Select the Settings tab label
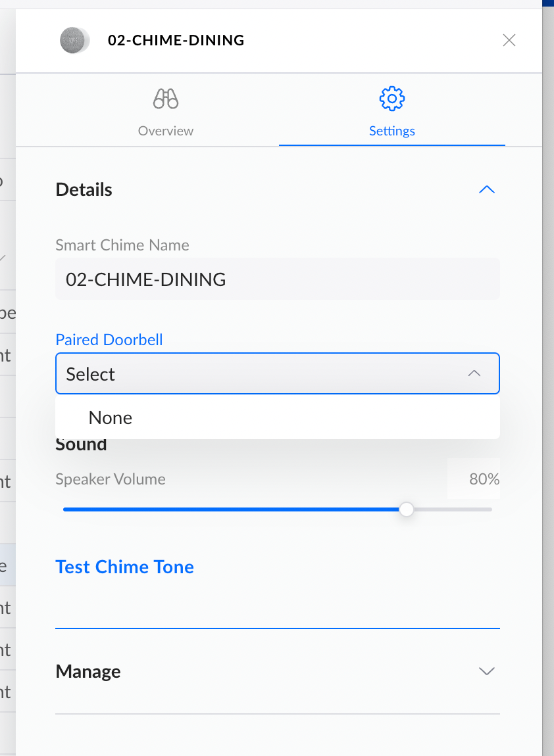 392,131
